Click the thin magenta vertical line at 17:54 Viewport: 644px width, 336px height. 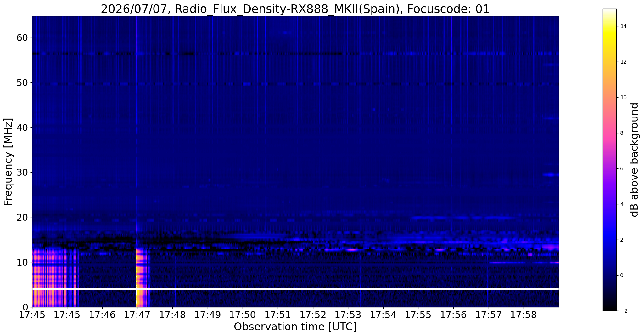tap(389, 161)
